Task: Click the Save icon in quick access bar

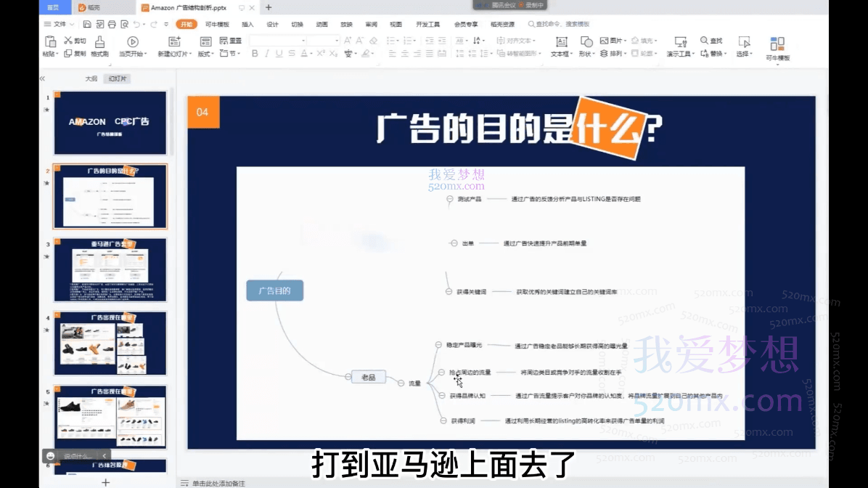Action: (87, 25)
